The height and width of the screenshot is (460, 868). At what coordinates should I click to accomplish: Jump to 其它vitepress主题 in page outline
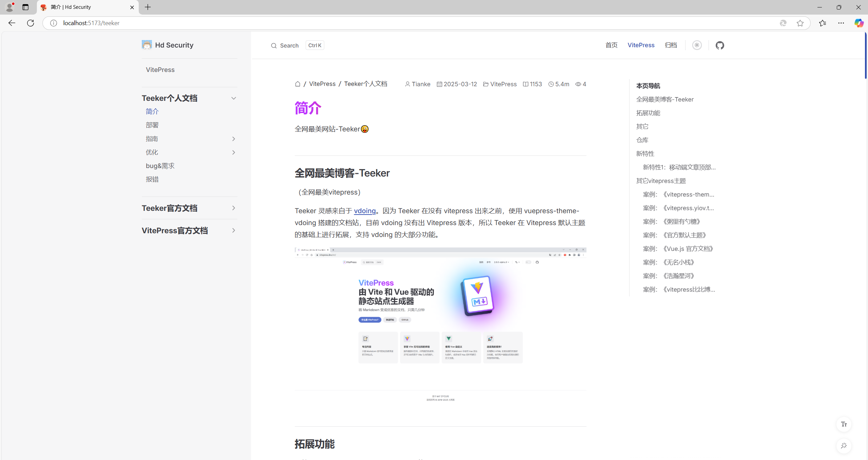[661, 181]
